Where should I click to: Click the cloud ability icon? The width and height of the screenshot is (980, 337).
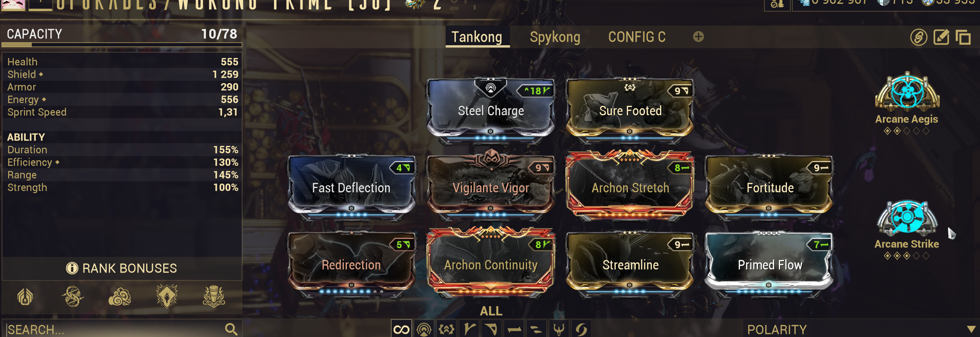click(x=120, y=296)
